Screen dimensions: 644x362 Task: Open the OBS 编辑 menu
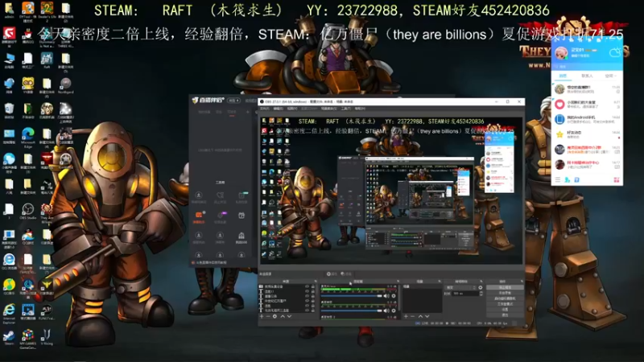tap(278, 109)
